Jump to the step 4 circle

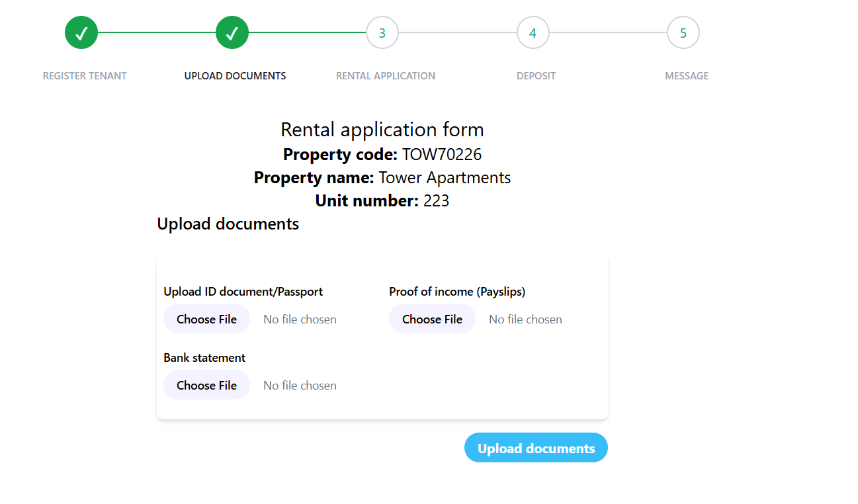533,32
